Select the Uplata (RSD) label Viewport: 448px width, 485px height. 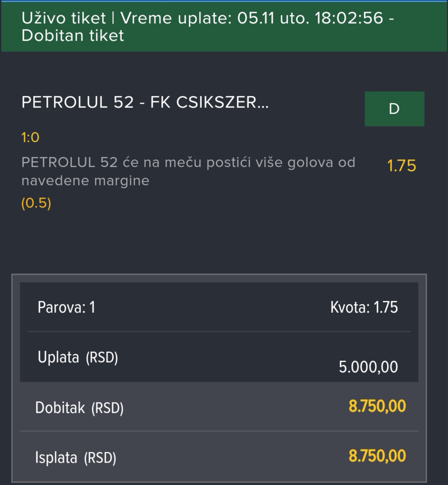78,358
